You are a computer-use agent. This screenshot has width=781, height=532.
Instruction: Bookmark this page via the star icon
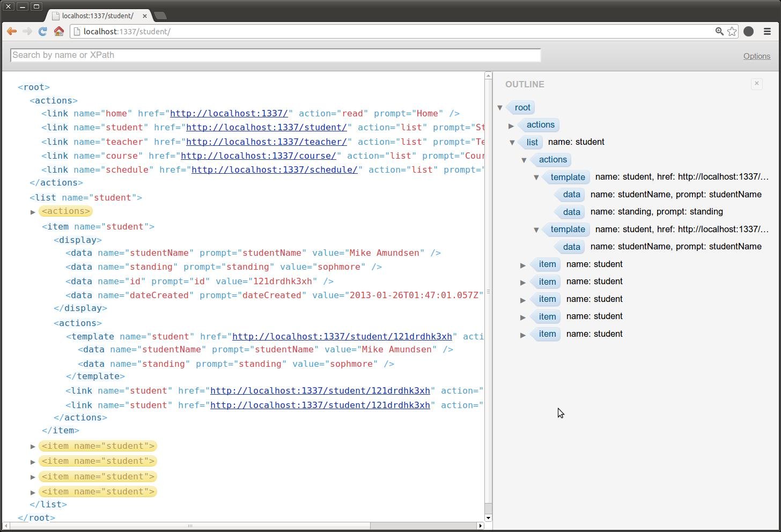coord(732,32)
